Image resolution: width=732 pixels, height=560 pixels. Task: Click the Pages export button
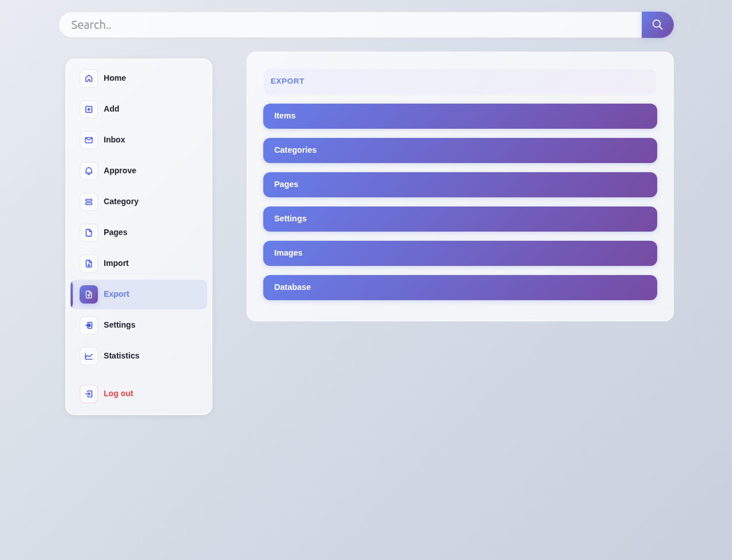[x=460, y=185]
